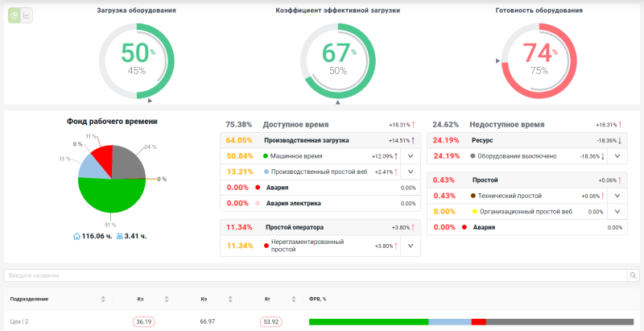Sort the Кг column arrows
This screenshot has height=331, width=644.
(294, 300)
